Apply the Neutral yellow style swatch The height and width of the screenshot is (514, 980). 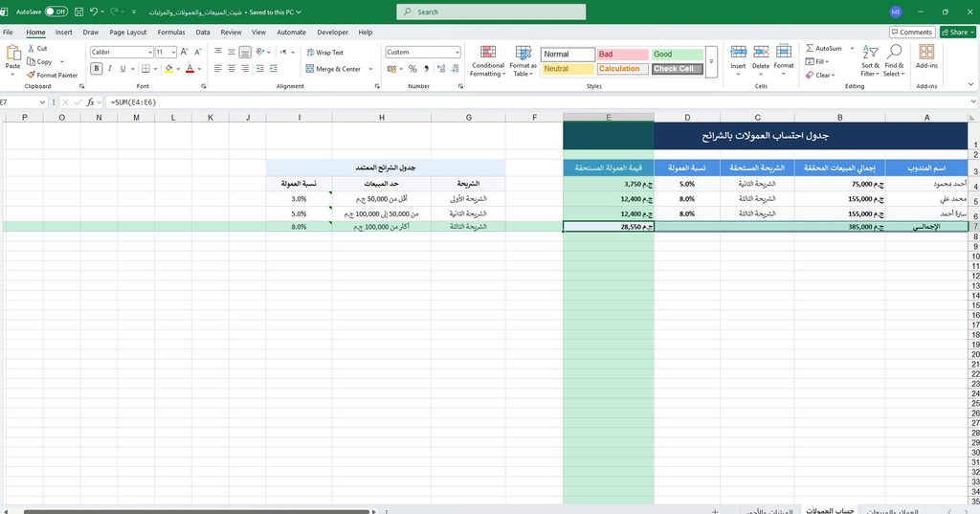point(568,69)
